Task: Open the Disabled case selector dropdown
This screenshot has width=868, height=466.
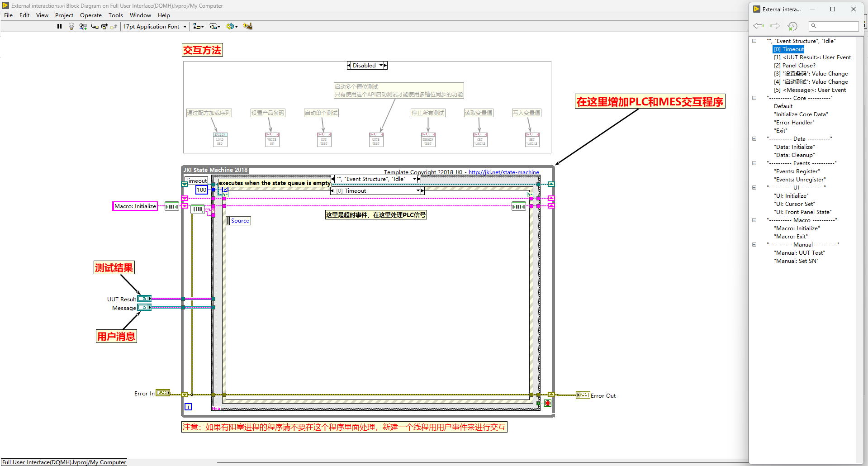Action: point(381,66)
